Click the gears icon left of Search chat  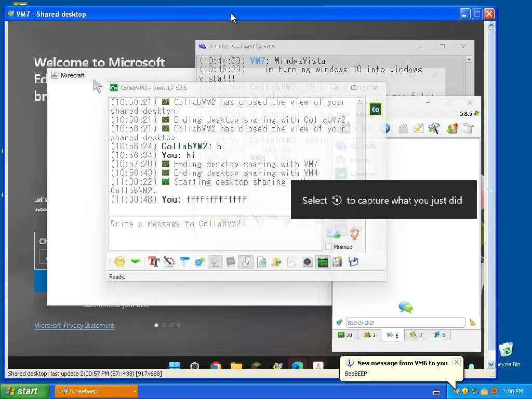coord(339,322)
